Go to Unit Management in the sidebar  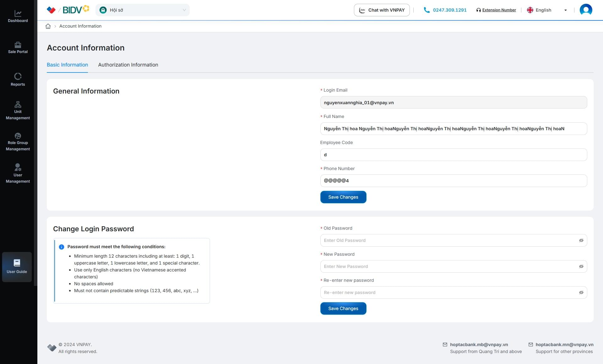(x=18, y=104)
